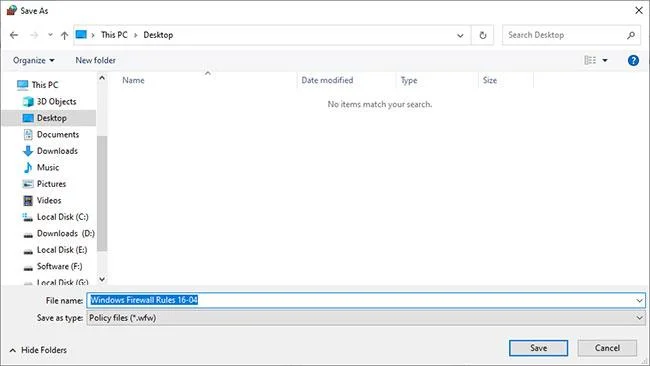Click the Save button
Image resolution: width=650 pixels, height=366 pixels.
point(538,348)
